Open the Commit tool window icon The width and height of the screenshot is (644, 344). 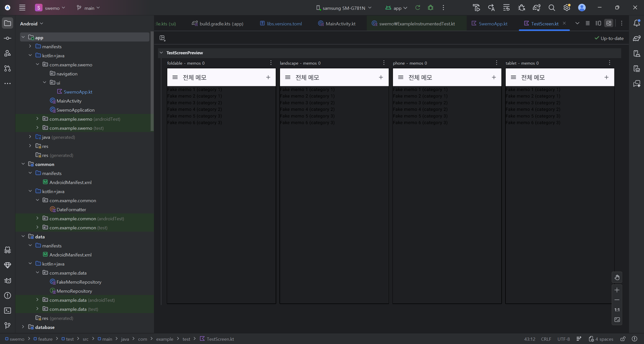[x=8, y=38]
